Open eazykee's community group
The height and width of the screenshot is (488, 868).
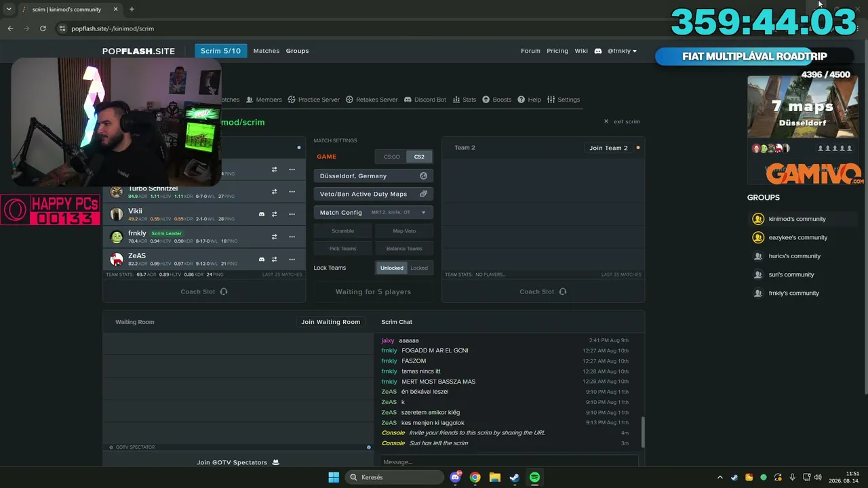point(798,237)
